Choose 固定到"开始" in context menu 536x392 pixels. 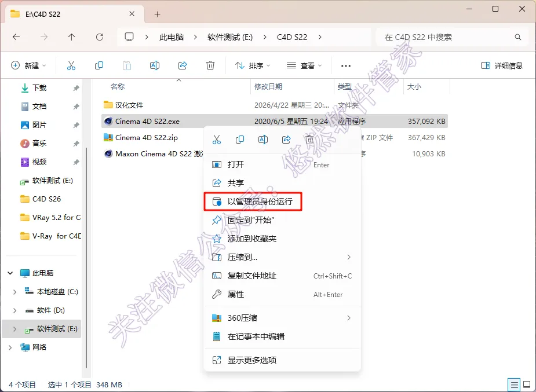tap(282, 220)
